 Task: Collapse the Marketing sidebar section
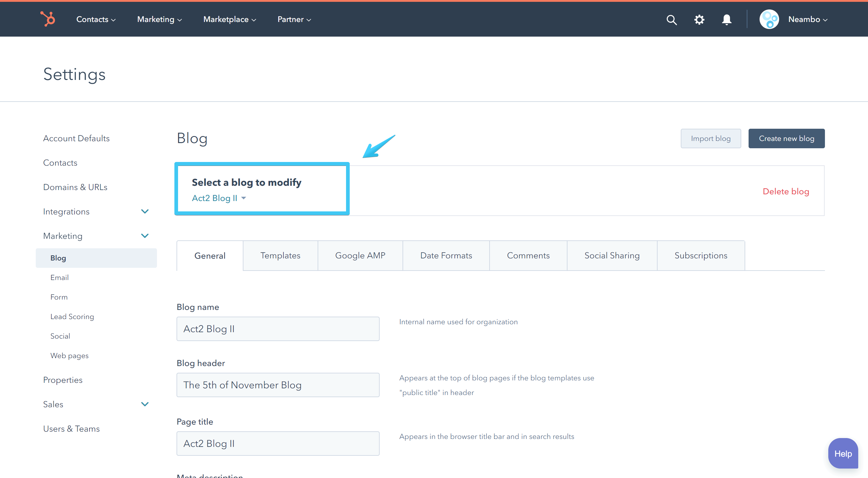pos(145,235)
